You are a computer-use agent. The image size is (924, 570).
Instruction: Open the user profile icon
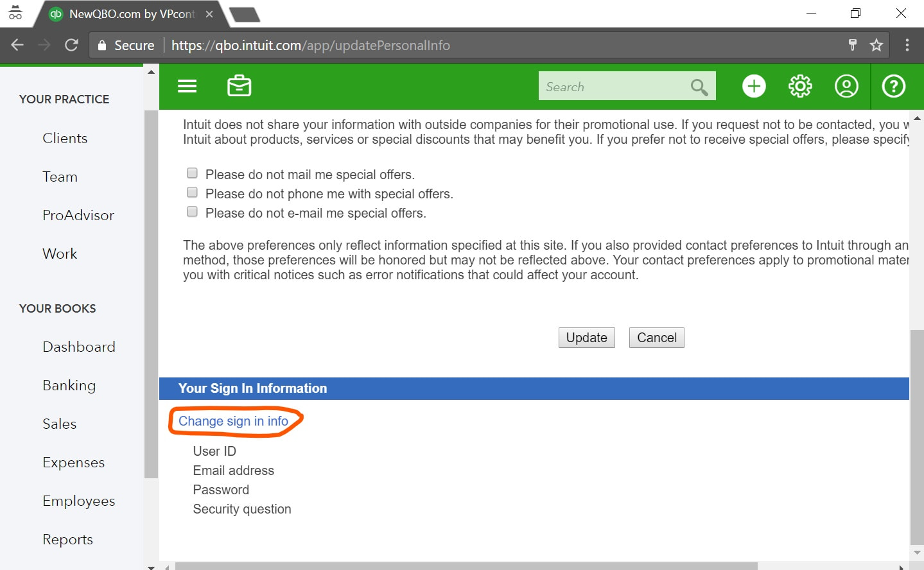click(846, 86)
